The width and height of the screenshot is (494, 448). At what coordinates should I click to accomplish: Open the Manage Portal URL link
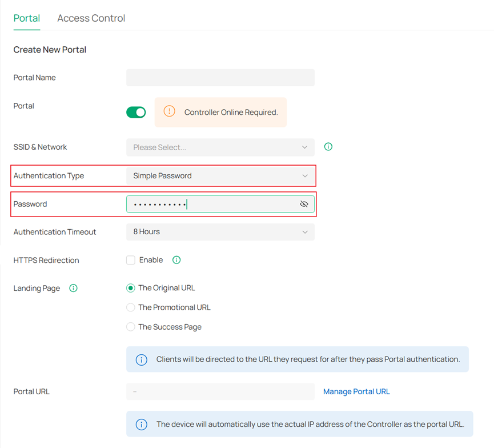356,391
